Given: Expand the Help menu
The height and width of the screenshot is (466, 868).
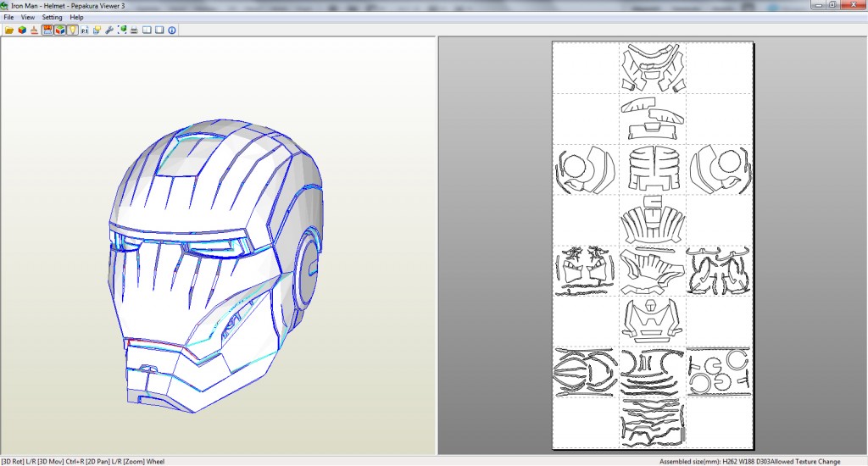Looking at the screenshot, I should click(x=76, y=17).
